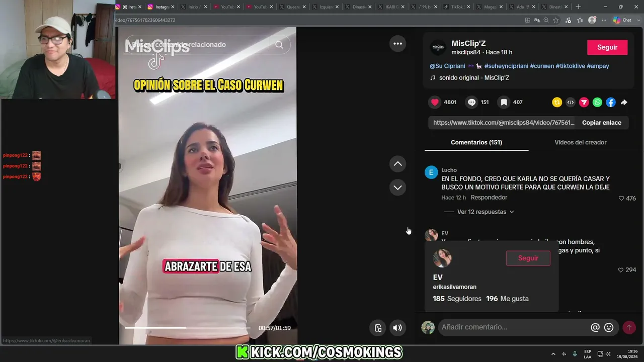Mute the video with the speaker icon
Image resolution: width=644 pixels, height=362 pixels.
397,328
